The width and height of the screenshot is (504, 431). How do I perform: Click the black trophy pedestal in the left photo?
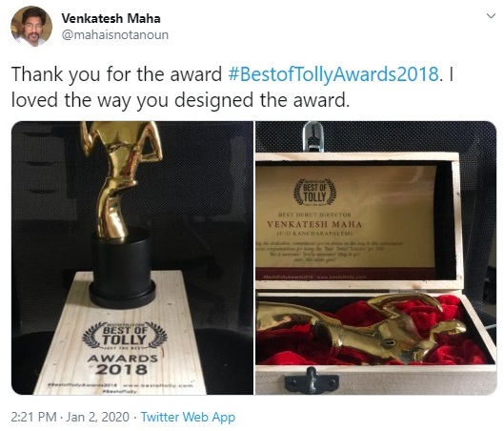[122, 268]
